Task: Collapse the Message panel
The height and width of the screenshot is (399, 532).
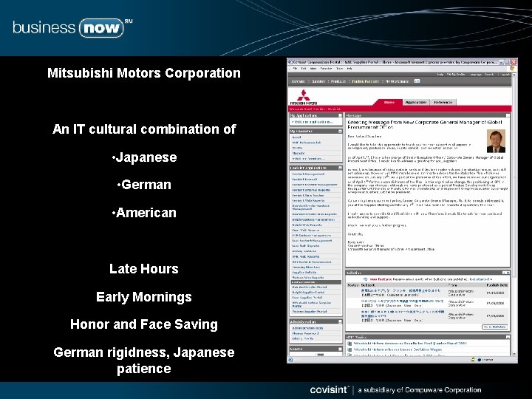Action: (508, 115)
